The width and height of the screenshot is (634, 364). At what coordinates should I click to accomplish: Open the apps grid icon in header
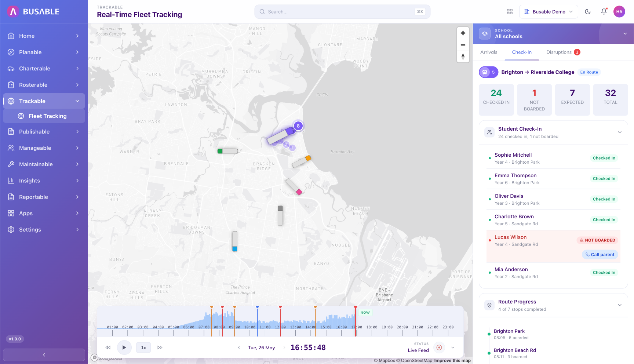point(510,12)
